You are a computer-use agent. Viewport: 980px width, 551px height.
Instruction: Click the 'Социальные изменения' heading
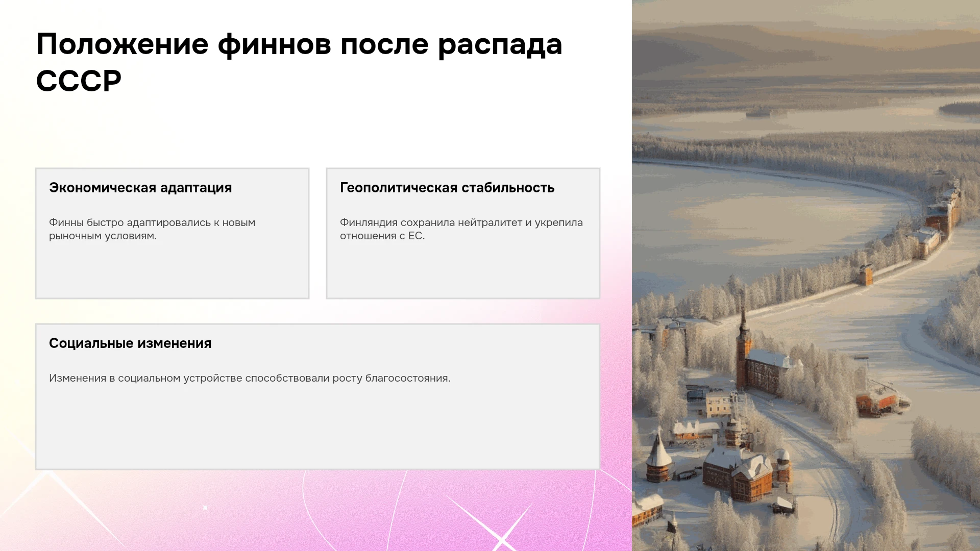click(130, 343)
